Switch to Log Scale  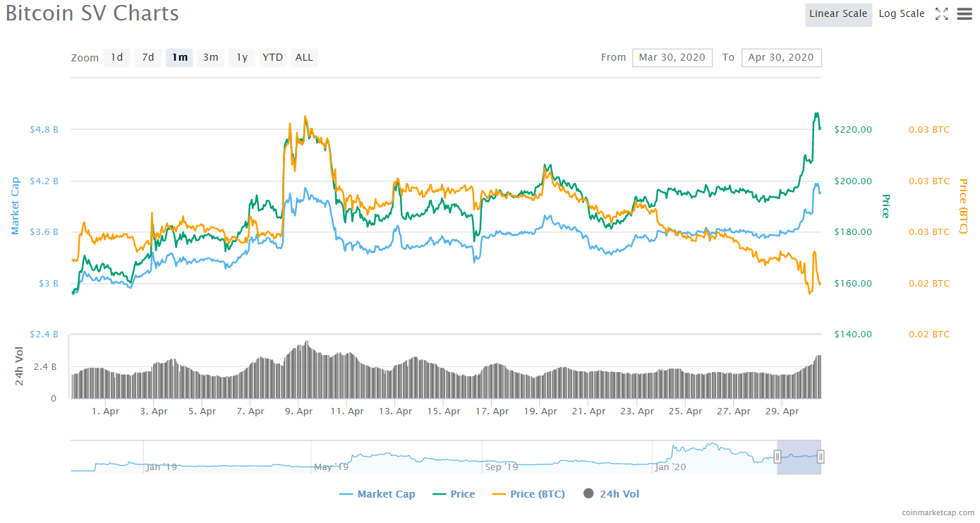(902, 14)
